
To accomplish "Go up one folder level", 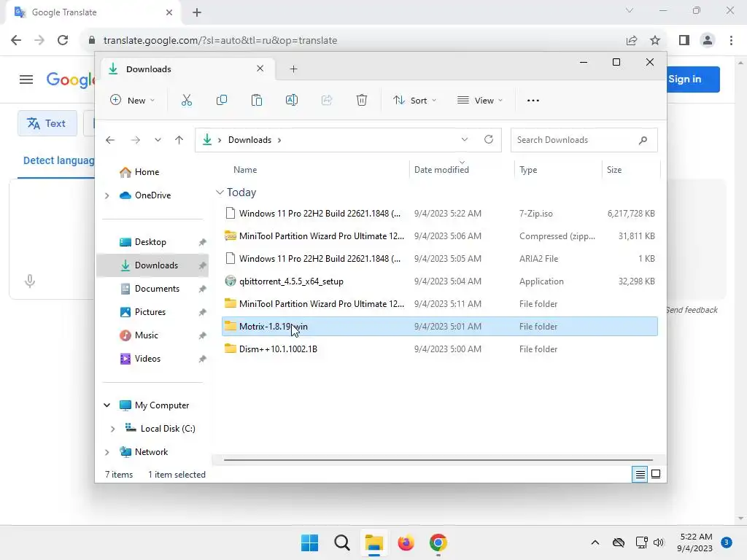I will [179, 140].
